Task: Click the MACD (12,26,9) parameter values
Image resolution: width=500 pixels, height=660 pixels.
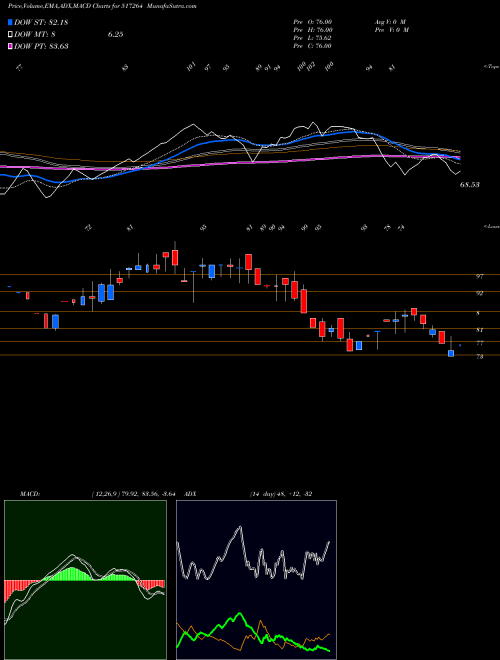Action: tap(133, 494)
